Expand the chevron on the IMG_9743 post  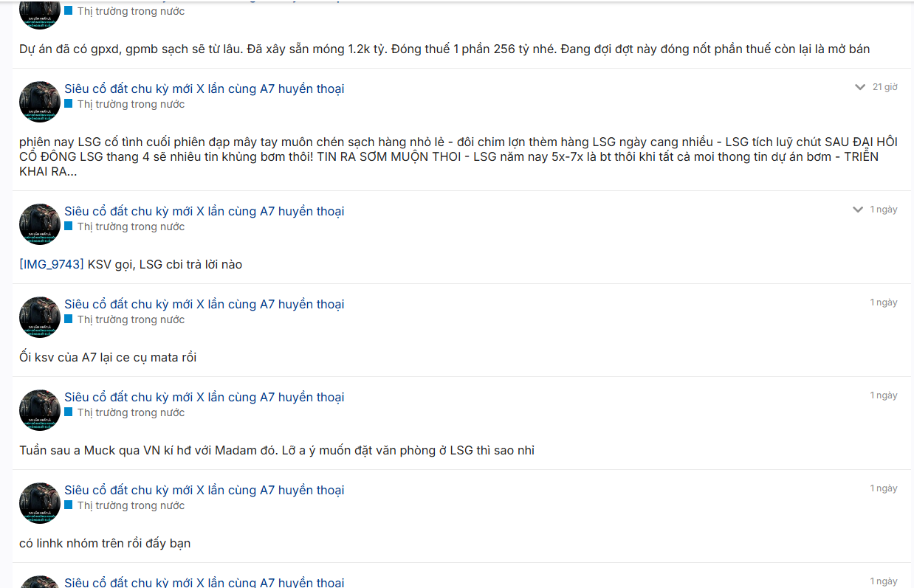click(858, 210)
